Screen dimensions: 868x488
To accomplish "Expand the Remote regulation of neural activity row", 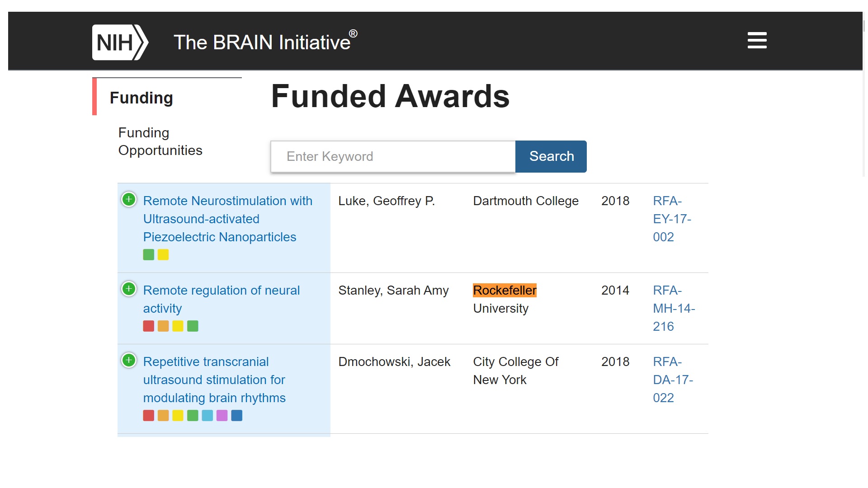I will (x=129, y=289).
